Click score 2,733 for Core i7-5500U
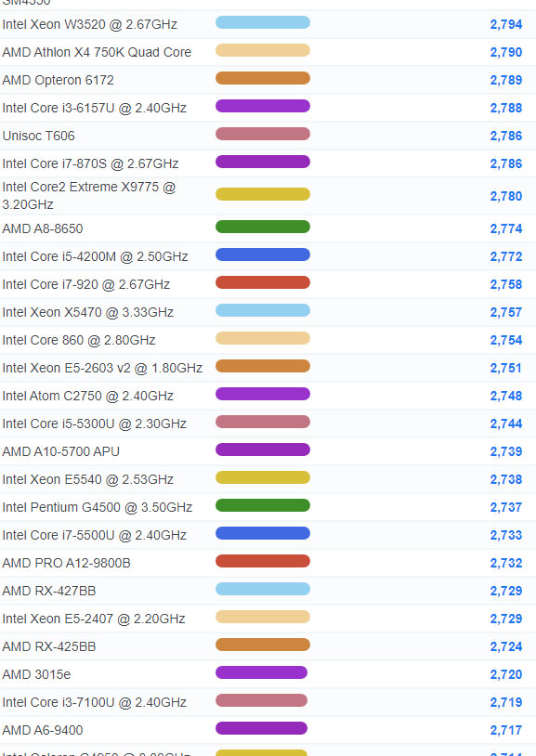The image size is (536, 756). click(x=506, y=536)
